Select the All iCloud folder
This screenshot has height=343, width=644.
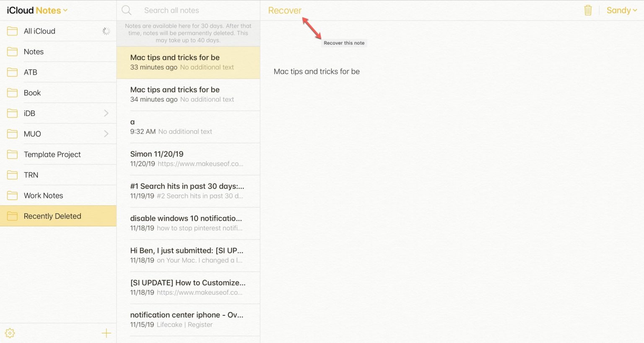39,31
